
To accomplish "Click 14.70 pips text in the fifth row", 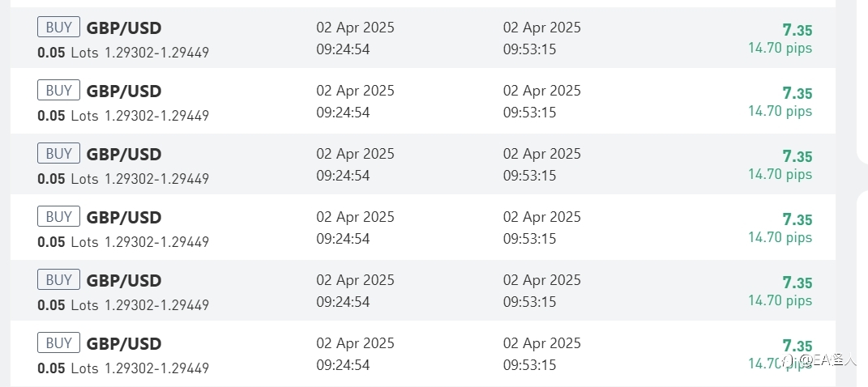I will coord(780,300).
